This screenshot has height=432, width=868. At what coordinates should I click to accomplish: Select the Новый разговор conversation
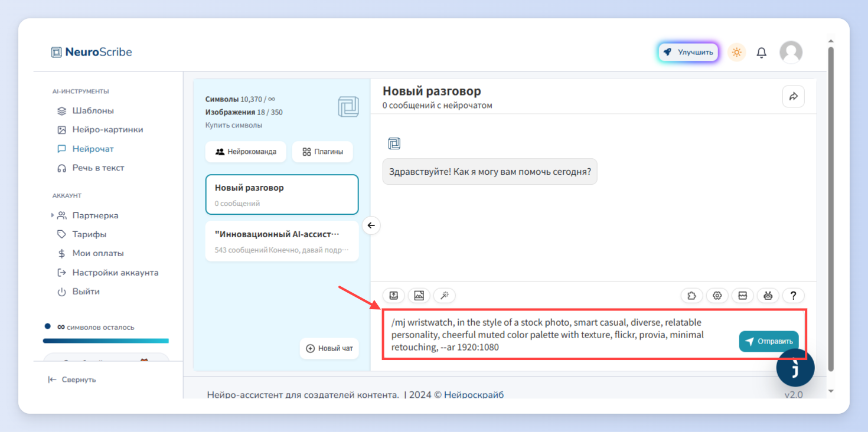282,195
